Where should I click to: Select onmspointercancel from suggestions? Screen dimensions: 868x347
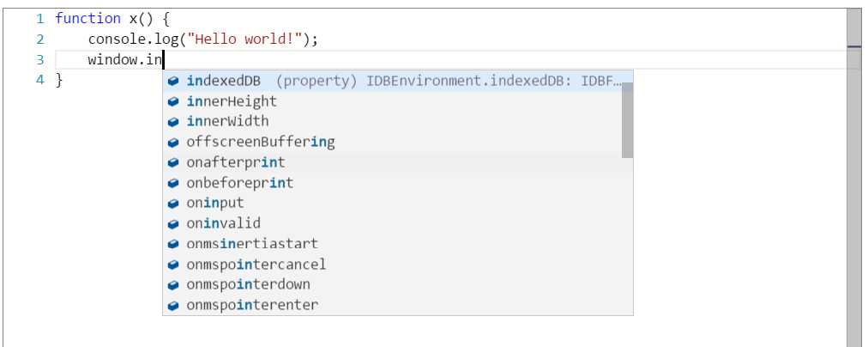392,265
